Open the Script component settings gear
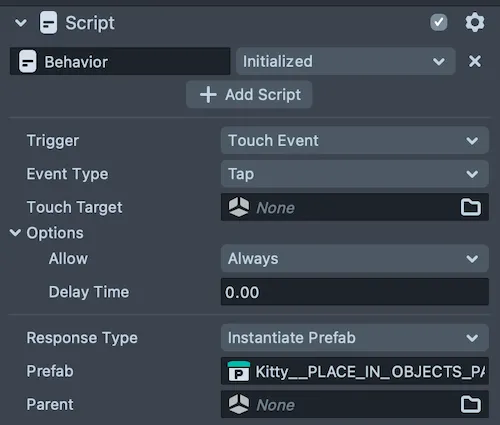Viewport: 500px width, 425px height. click(x=475, y=23)
